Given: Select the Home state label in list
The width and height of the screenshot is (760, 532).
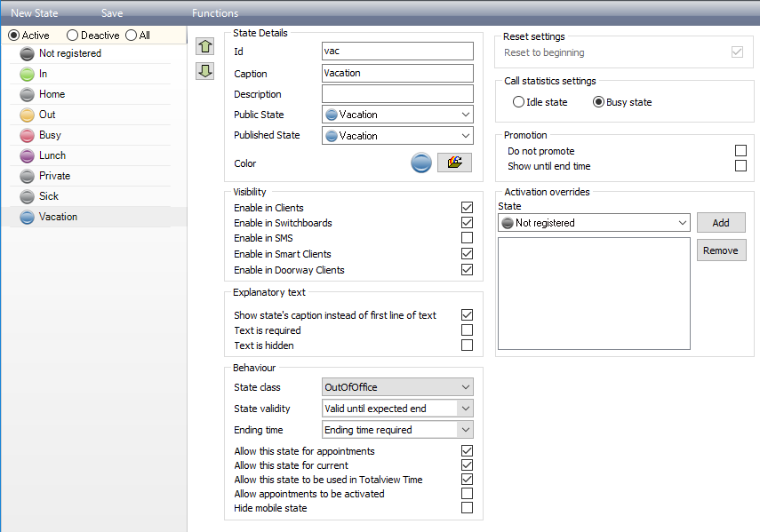Looking at the screenshot, I should (x=52, y=94).
